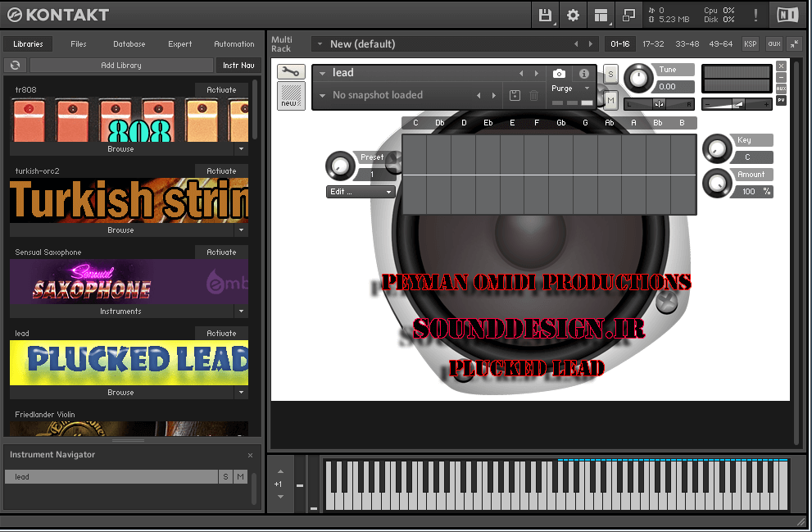
Task: Activate the lead library
Action: [x=222, y=334]
